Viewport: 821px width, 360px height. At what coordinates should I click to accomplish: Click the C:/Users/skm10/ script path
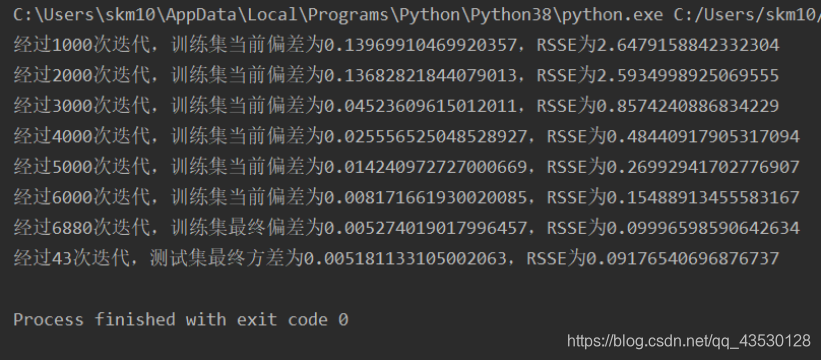(x=747, y=15)
